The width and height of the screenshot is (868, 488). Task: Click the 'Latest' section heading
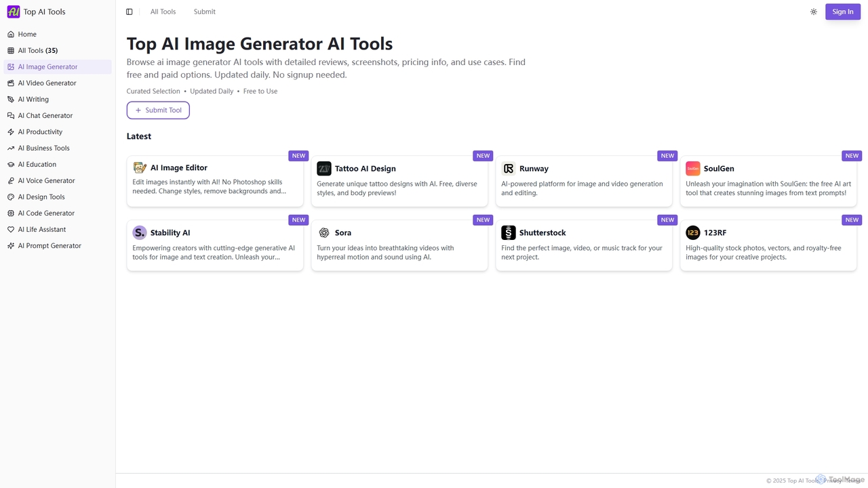(x=139, y=136)
